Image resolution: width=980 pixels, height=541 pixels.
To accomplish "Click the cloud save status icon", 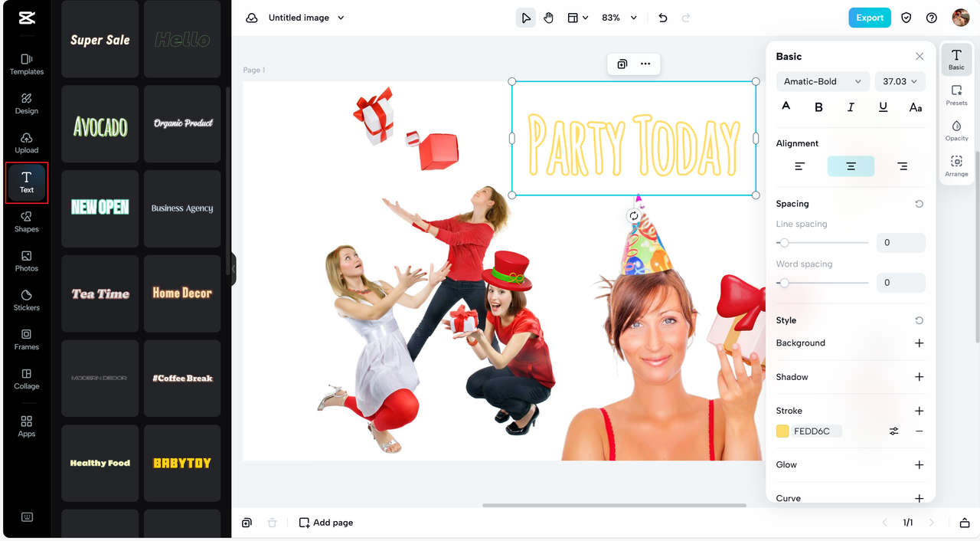I will pyautogui.click(x=251, y=18).
